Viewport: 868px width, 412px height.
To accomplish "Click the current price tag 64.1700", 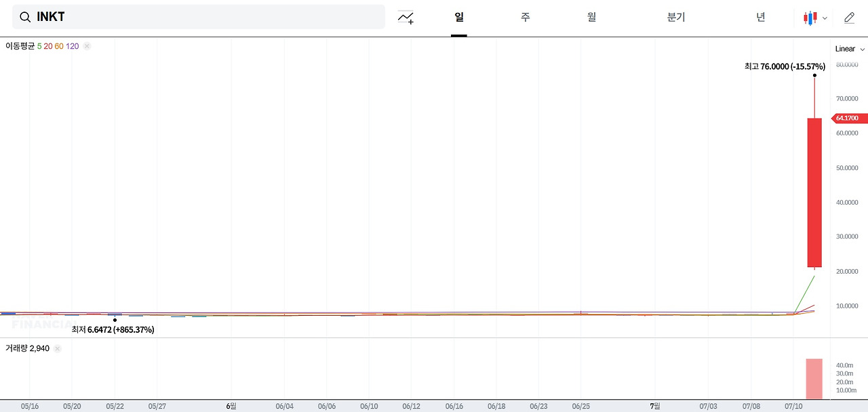I will pyautogui.click(x=850, y=118).
